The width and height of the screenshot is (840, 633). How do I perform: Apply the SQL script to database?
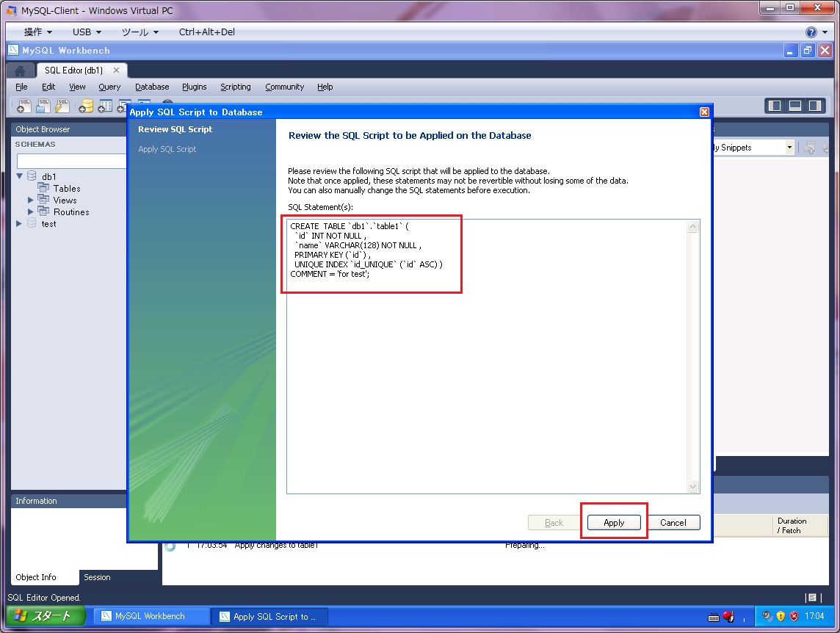(x=613, y=523)
